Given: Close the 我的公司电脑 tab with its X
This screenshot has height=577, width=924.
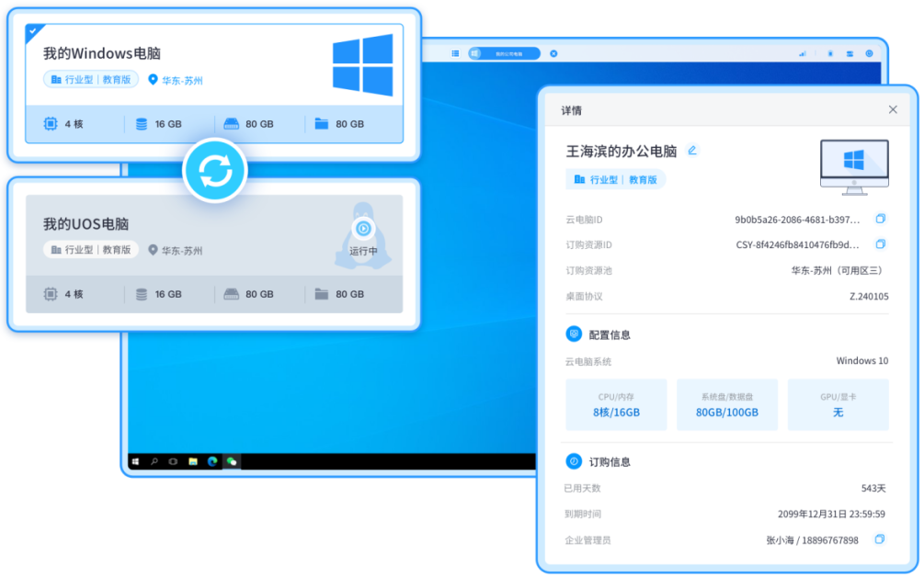Looking at the screenshot, I should click(555, 53).
